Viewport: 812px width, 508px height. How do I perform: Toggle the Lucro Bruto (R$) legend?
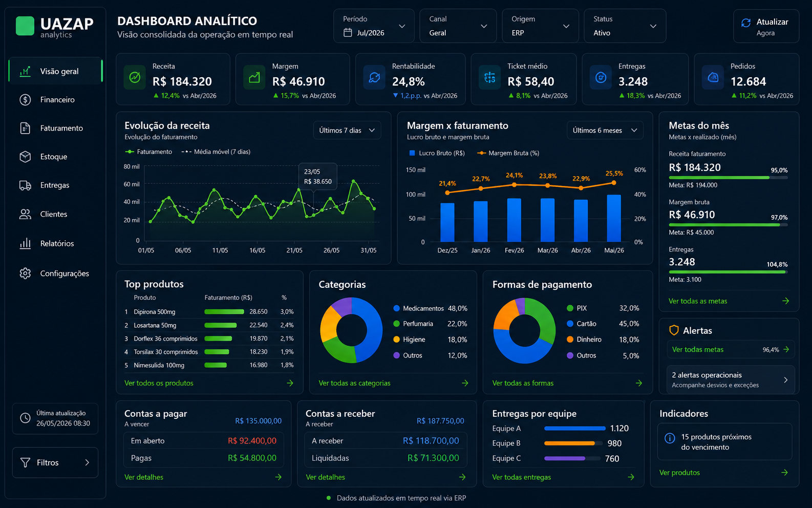click(x=437, y=153)
